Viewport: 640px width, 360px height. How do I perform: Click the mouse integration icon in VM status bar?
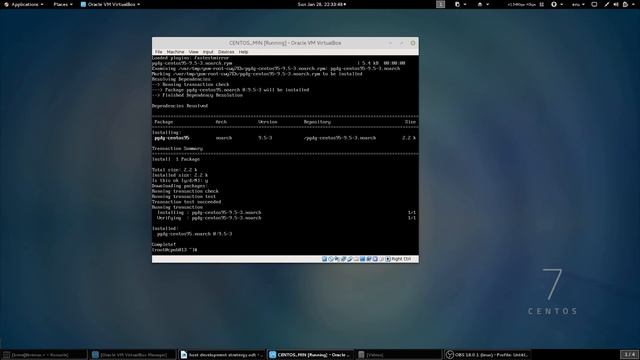[382, 259]
